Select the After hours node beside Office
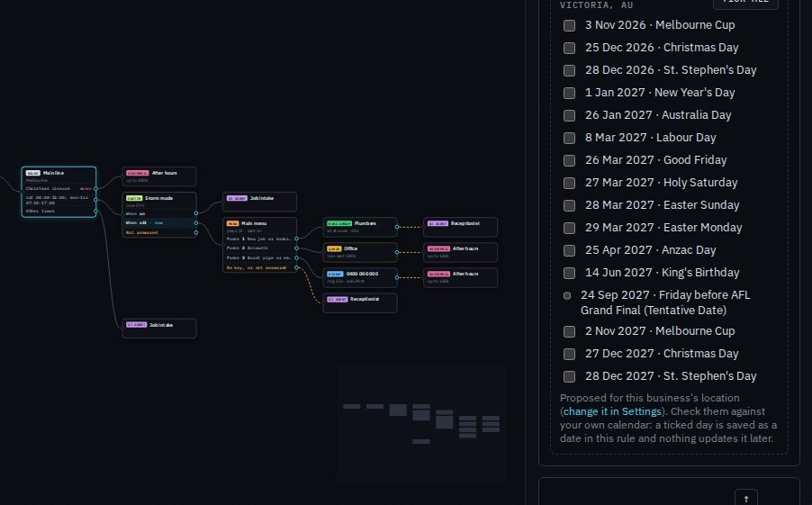The image size is (812, 505). click(x=460, y=252)
